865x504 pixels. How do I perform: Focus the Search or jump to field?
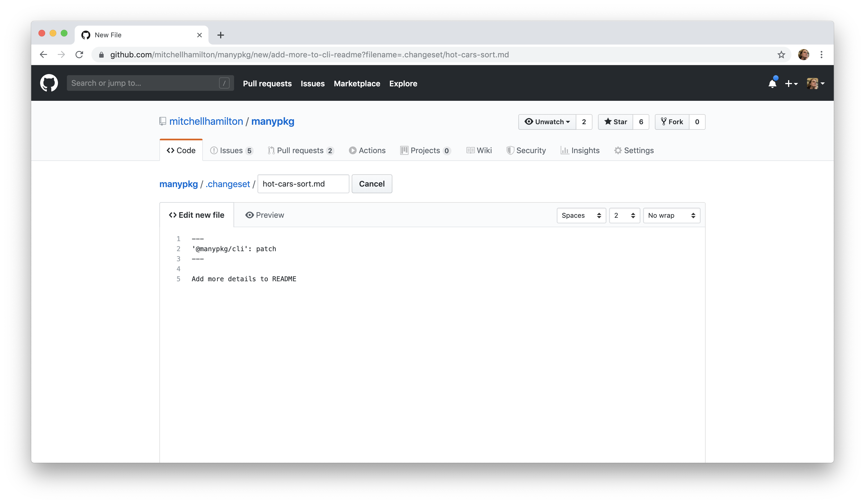click(150, 83)
